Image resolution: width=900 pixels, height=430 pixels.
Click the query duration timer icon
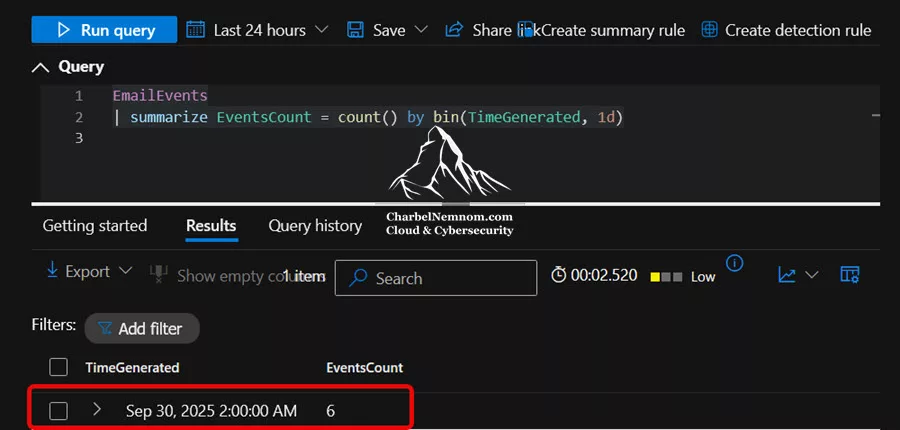[x=558, y=275]
